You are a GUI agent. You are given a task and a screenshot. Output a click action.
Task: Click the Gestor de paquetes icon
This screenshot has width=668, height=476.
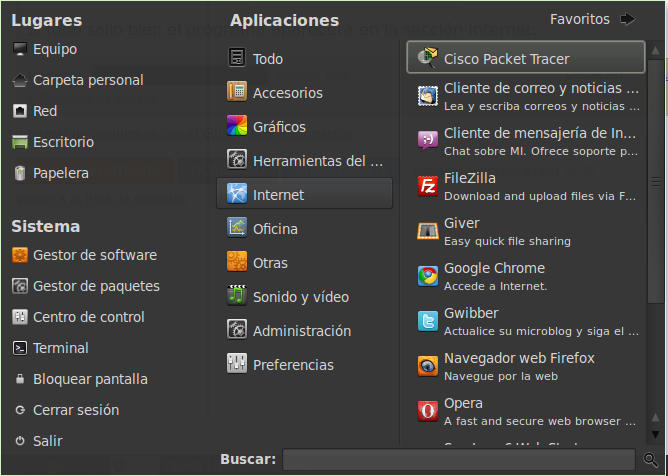[20, 286]
